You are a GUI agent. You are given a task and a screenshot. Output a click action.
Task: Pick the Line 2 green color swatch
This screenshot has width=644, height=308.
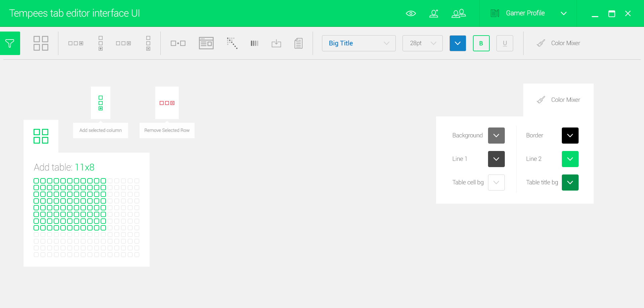pos(570,159)
